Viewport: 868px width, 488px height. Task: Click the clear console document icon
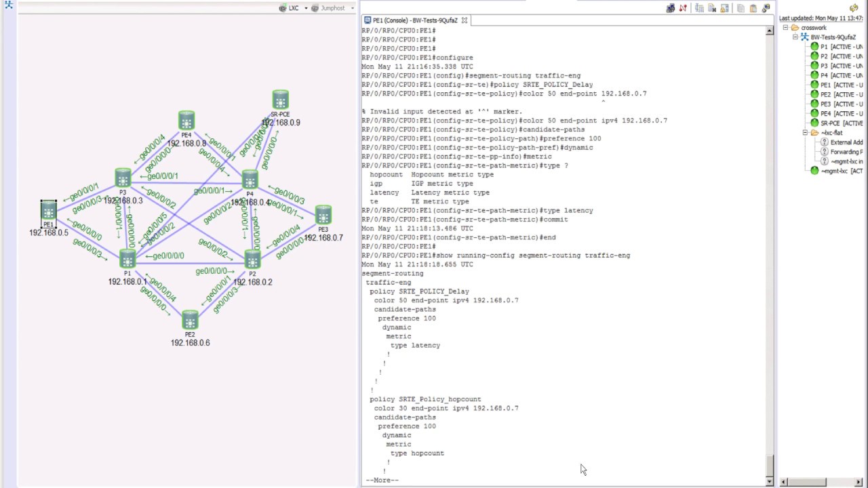[x=712, y=8]
